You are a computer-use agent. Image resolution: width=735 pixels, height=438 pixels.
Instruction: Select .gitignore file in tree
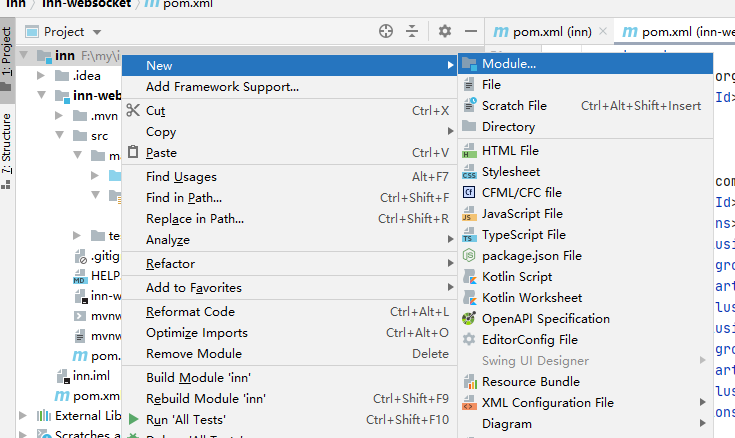tap(97, 256)
